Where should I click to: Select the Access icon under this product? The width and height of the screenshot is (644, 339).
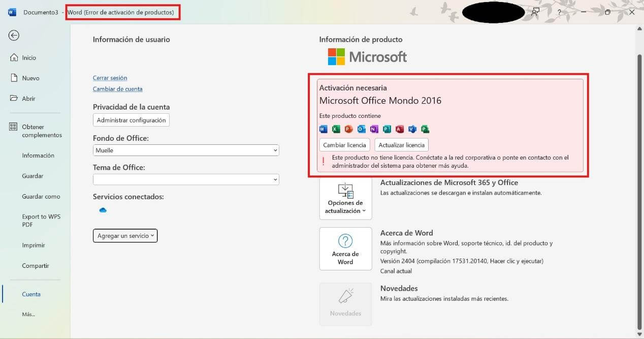pyautogui.click(x=399, y=129)
